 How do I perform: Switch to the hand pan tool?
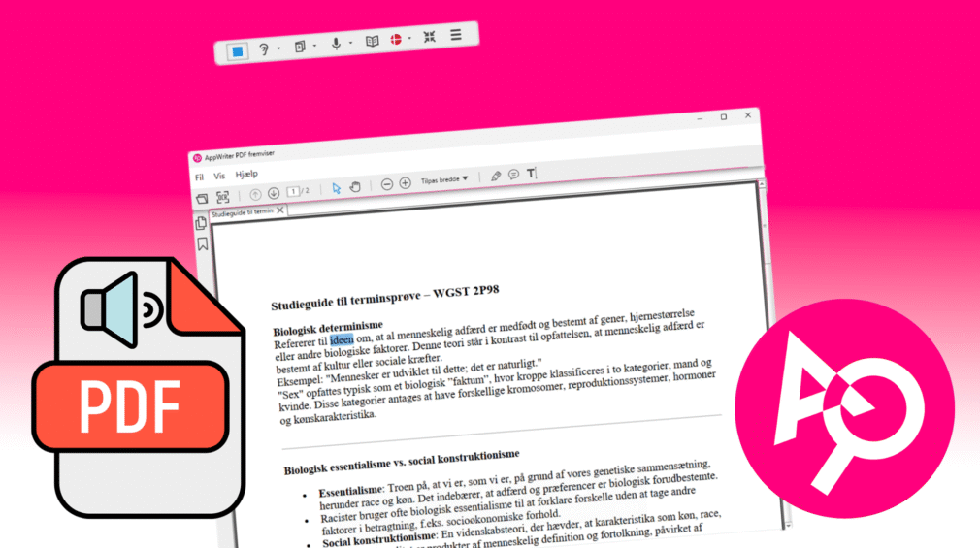355,187
